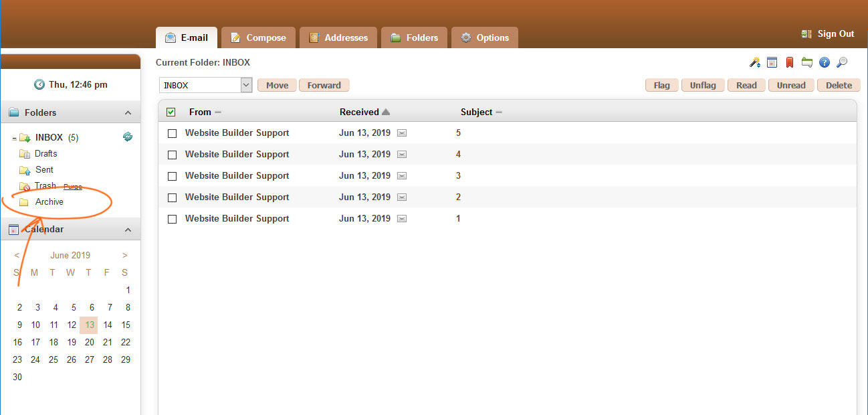This screenshot has width=868, height=415.
Task: Click the INBOX folder icon
Action: coord(25,138)
